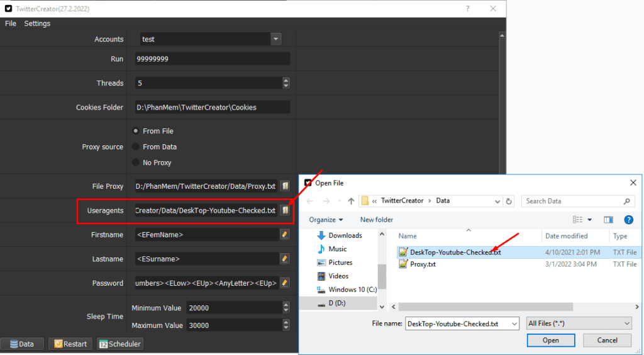Image resolution: width=644 pixels, height=355 pixels.
Task: Select Downloads in navigation pane
Action: point(340,235)
